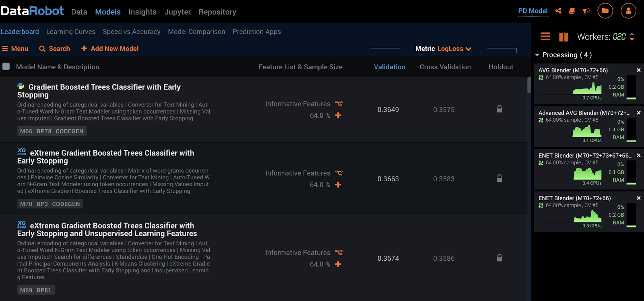The image size is (644, 301).
Task: Click the Search magnifier button
Action: pos(54,49)
